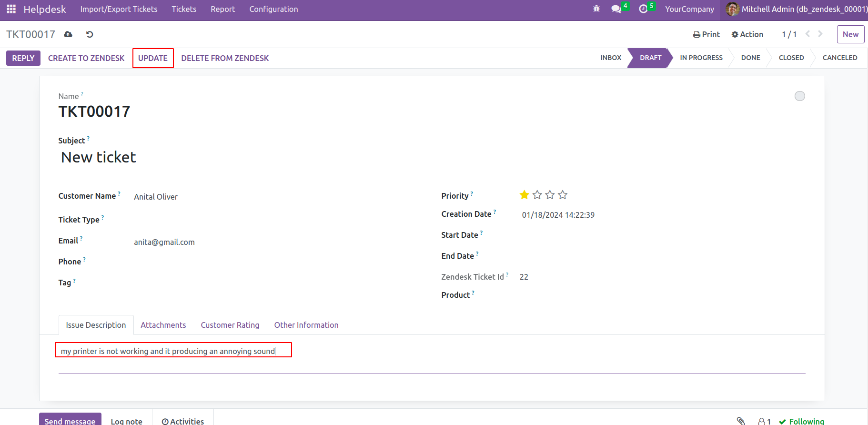Image resolution: width=868 pixels, height=425 pixels.
Task: Click the Product field
Action: (x=662, y=295)
